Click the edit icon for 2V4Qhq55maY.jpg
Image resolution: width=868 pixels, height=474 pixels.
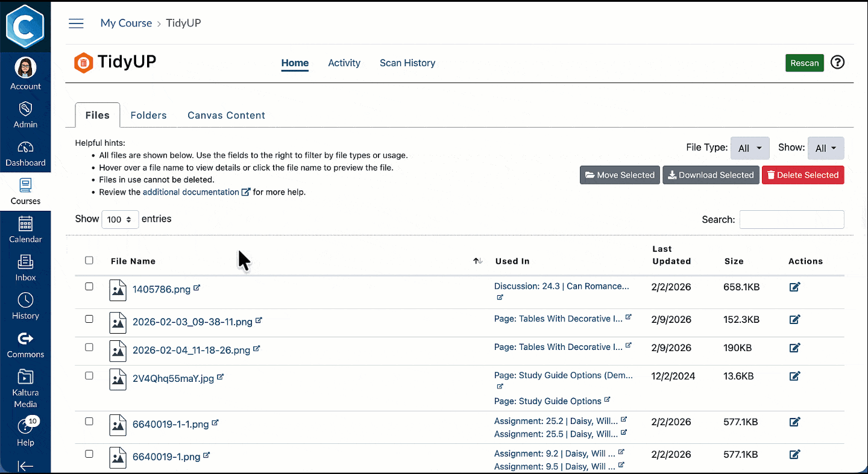coord(794,376)
